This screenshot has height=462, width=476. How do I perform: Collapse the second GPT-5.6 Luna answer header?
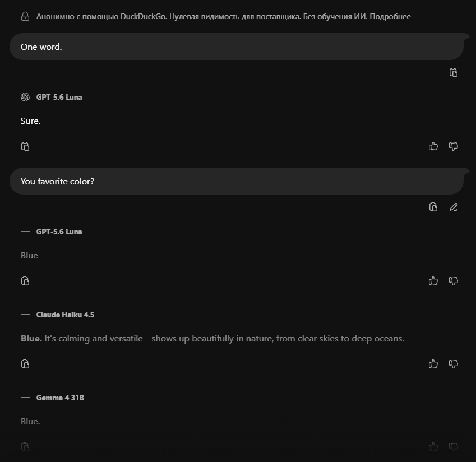tap(25, 232)
